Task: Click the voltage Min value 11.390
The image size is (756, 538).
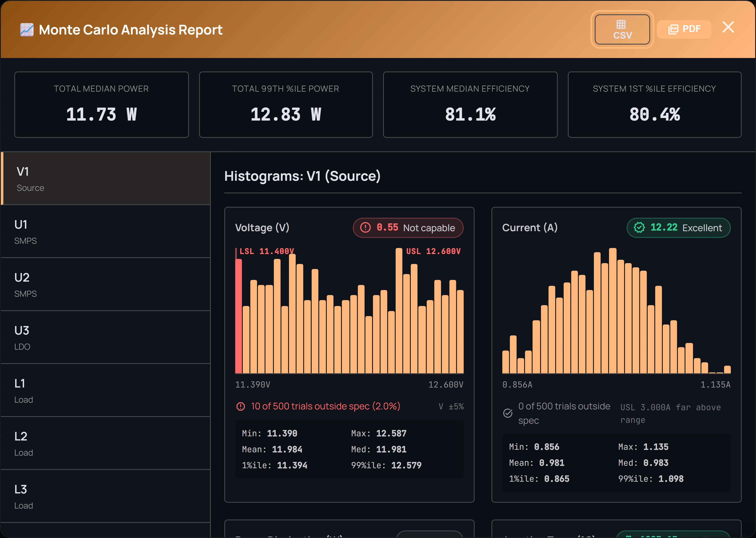Action: (282, 433)
